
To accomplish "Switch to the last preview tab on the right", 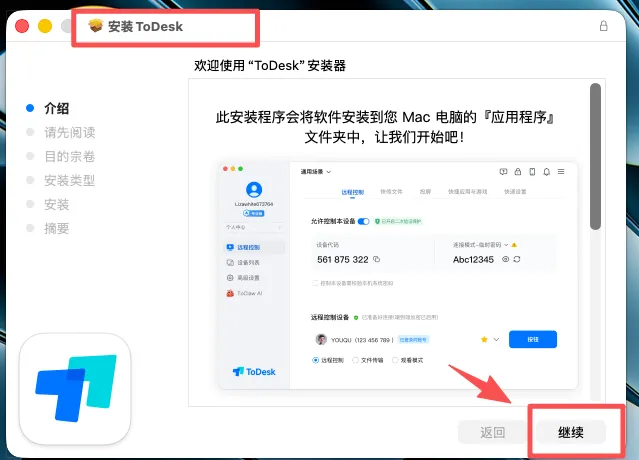I will tap(515, 191).
